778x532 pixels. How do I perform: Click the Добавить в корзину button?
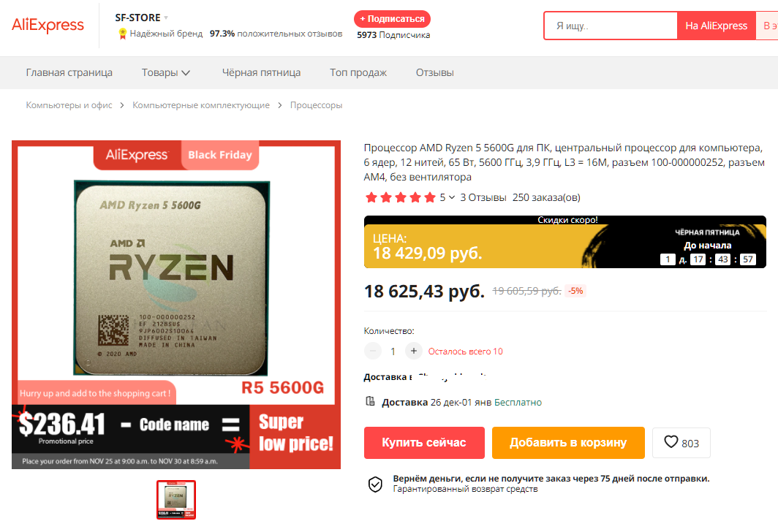[568, 443]
